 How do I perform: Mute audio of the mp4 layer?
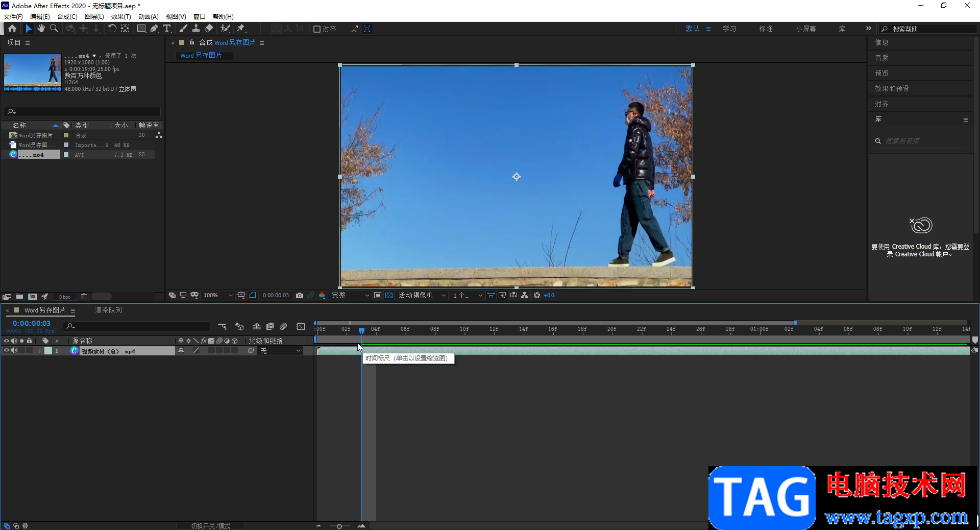[x=14, y=351]
